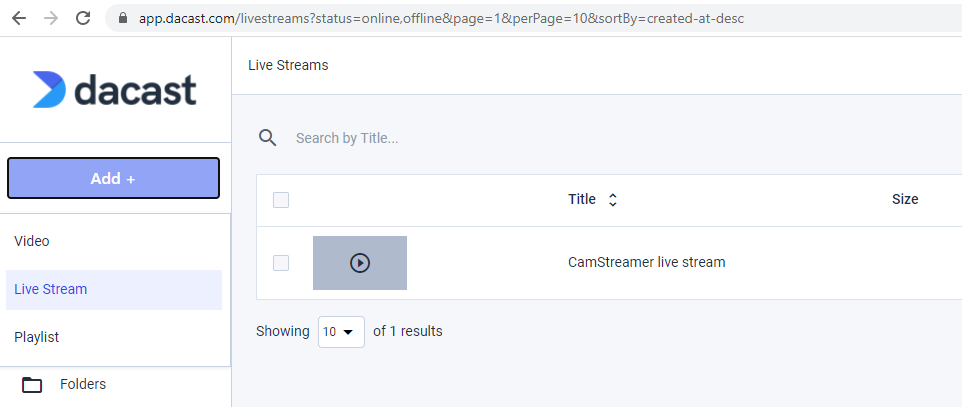This screenshot has width=962, height=407.
Task: Click the browser forward arrow
Action: click(51, 18)
